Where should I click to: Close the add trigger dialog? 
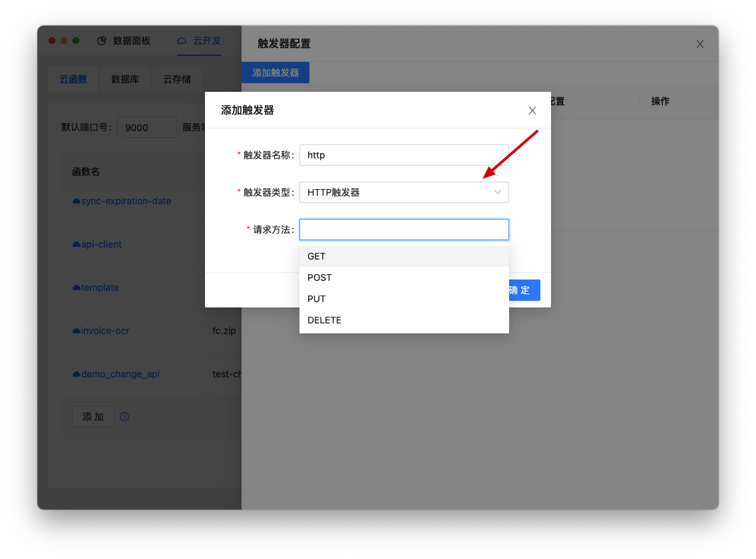532,110
